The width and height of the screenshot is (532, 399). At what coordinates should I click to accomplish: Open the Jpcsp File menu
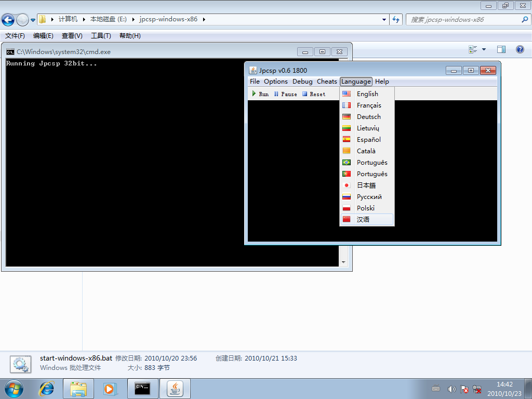(255, 82)
